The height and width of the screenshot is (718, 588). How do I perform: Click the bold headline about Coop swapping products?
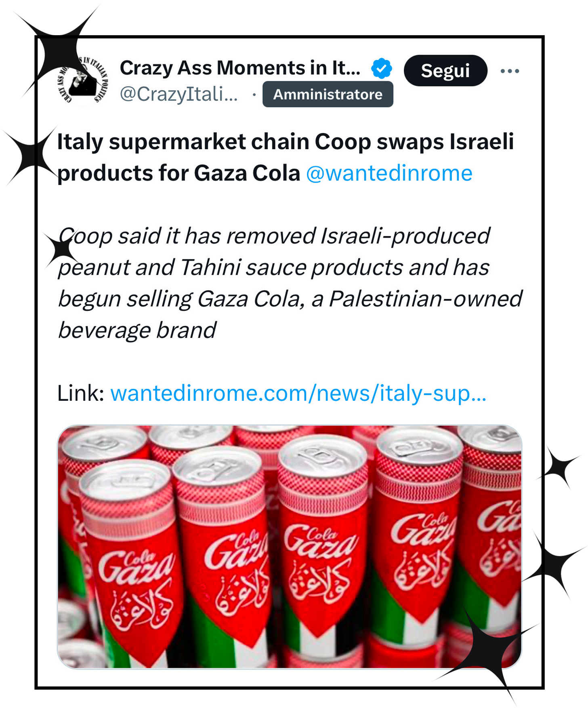click(x=285, y=158)
